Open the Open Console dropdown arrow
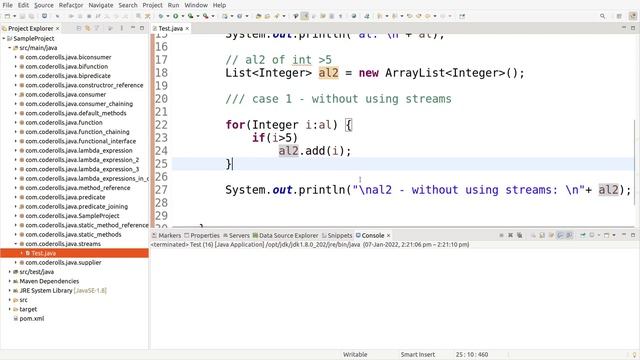The image size is (640, 360). click(x=613, y=236)
